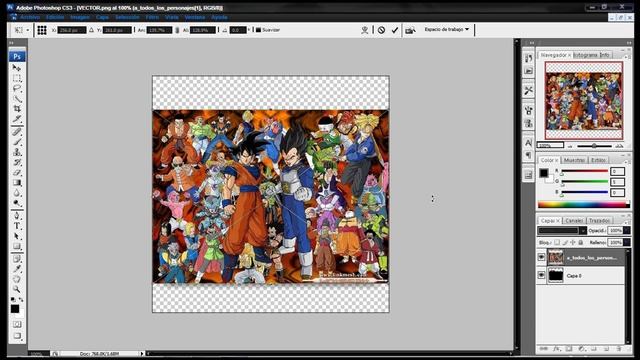Toggle lock image pixels in Bloq row
640x360 pixels.
(565, 242)
